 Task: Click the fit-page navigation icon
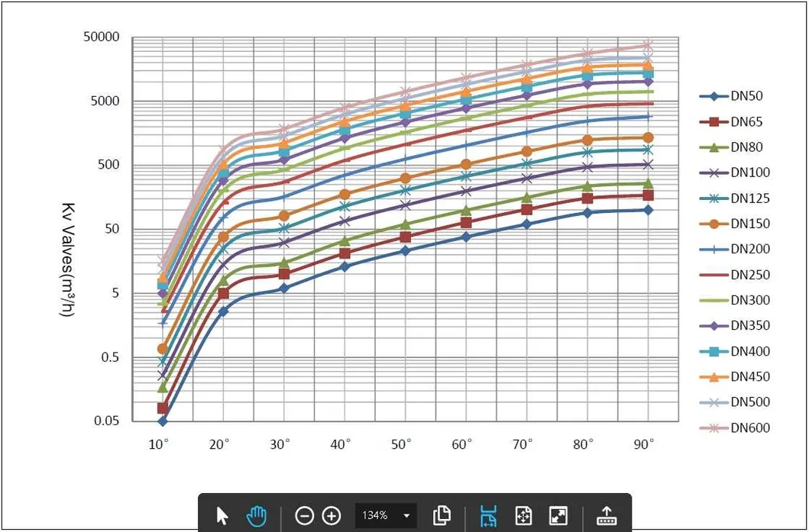click(524, 516)
